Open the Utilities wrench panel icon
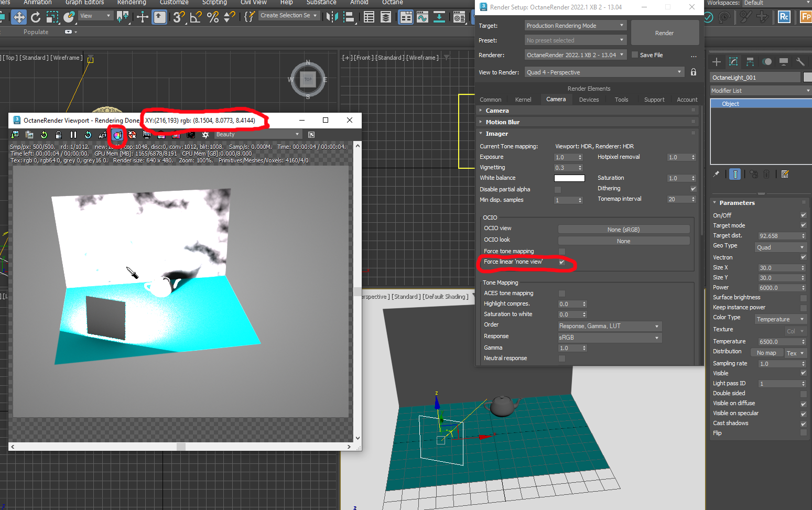Image resolution: width=812 pixels, height=510 pixels. point(800,62)
